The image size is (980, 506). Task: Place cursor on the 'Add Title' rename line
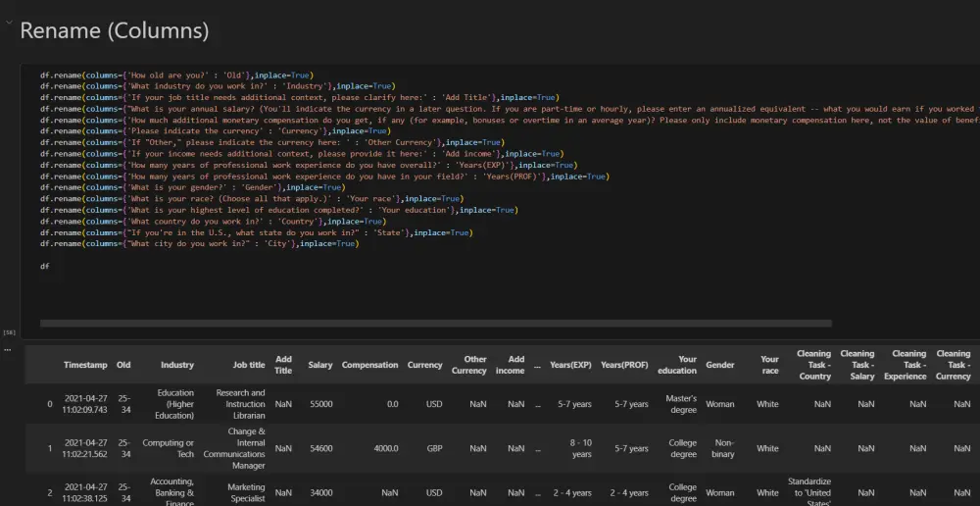coord(300,98)
